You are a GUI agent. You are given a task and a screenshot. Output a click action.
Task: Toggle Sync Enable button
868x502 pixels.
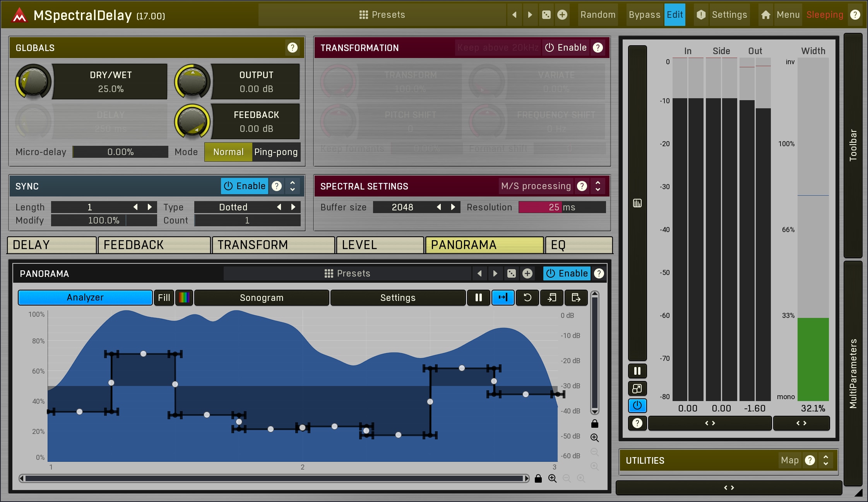[245, 186]
